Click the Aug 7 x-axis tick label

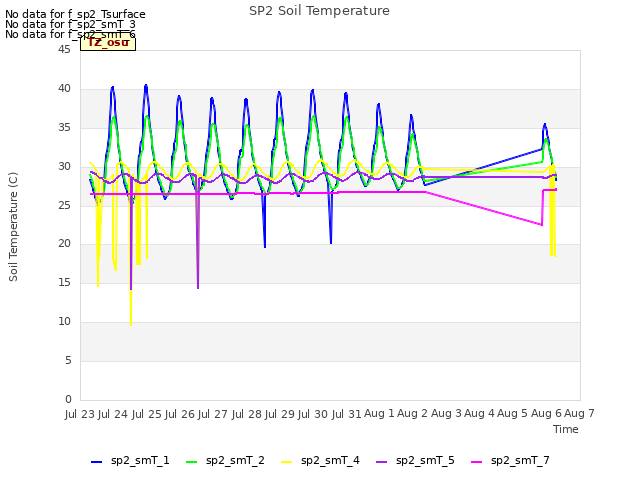tap(579, 413)
